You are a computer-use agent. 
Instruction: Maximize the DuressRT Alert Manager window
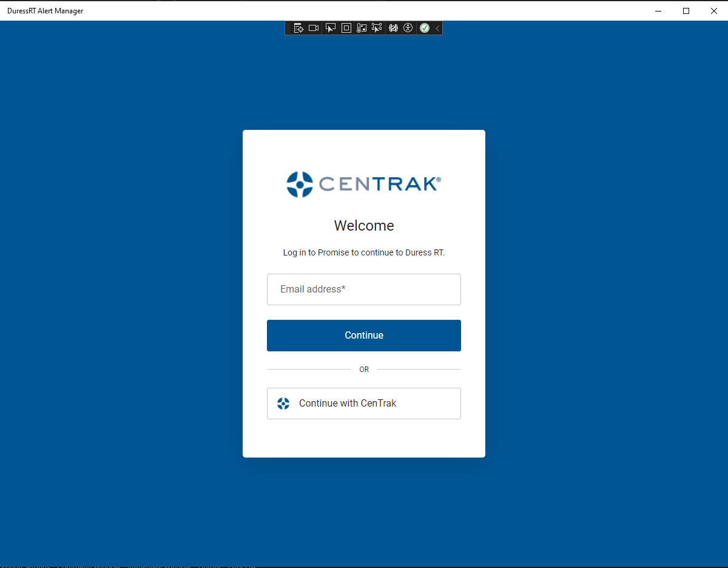pos(686,10)
